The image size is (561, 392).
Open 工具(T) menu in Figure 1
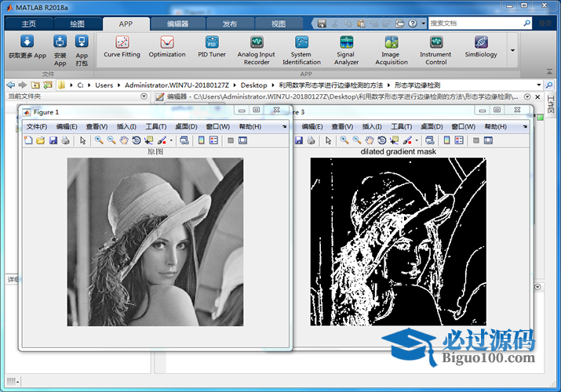click(x=156, y=126)
